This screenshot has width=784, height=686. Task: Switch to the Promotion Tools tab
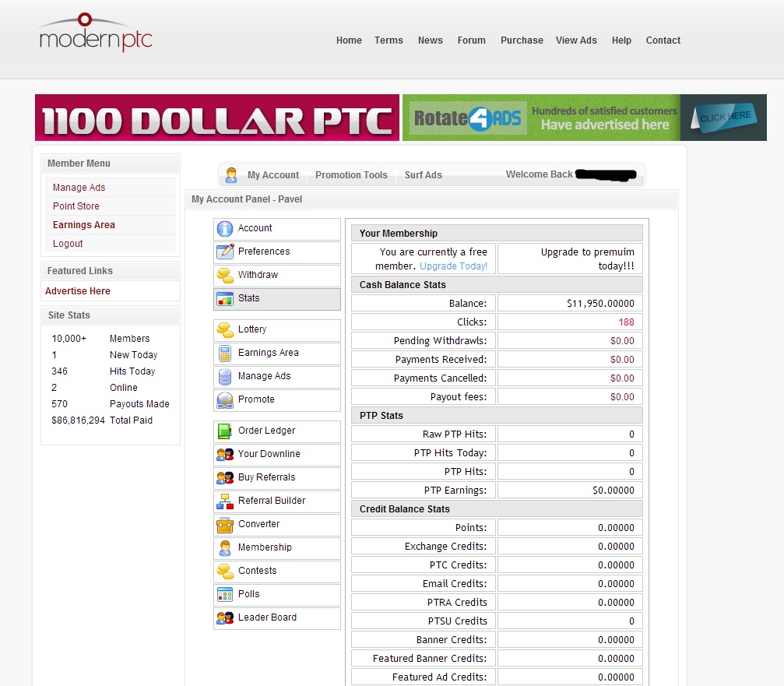351,175
